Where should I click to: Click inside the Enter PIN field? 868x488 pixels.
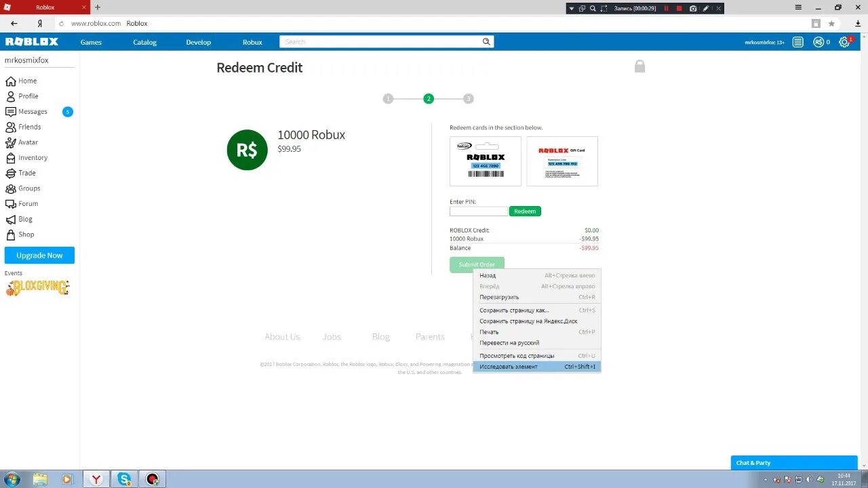(479, 211)
